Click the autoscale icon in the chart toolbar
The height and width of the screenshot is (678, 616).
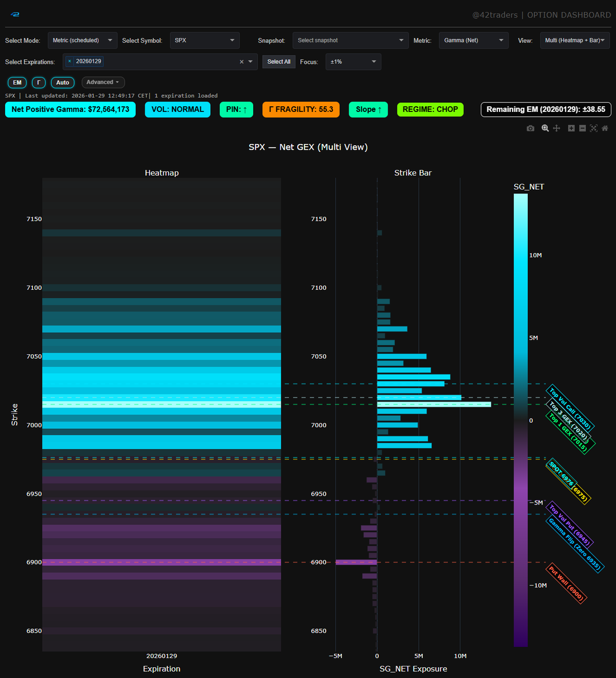tap(593, 128)
